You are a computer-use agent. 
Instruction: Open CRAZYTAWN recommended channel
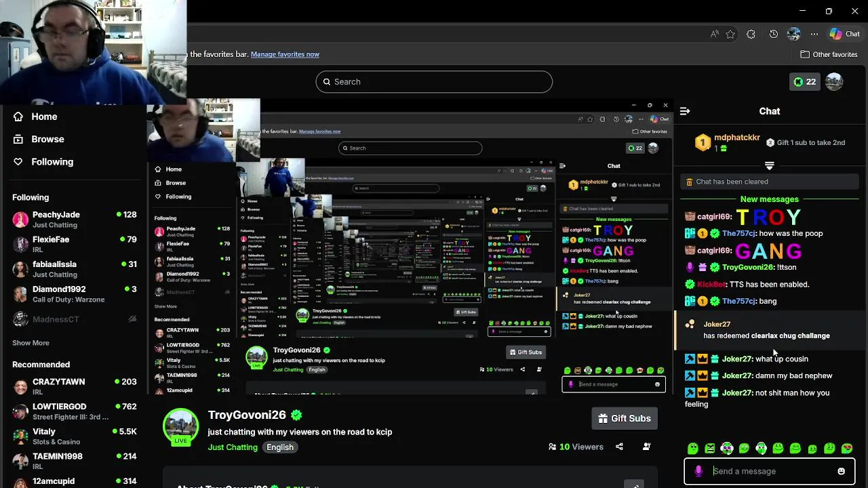coord(73,386)
